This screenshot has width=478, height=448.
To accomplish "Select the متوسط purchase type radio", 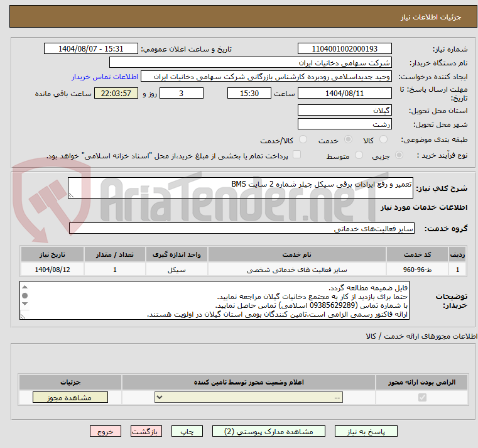I will pos(359,155).
